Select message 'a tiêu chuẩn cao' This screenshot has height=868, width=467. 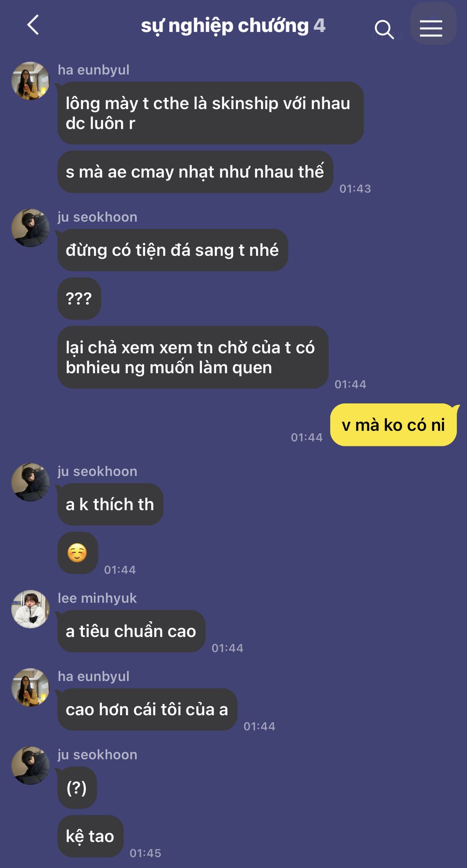(131, 631)
